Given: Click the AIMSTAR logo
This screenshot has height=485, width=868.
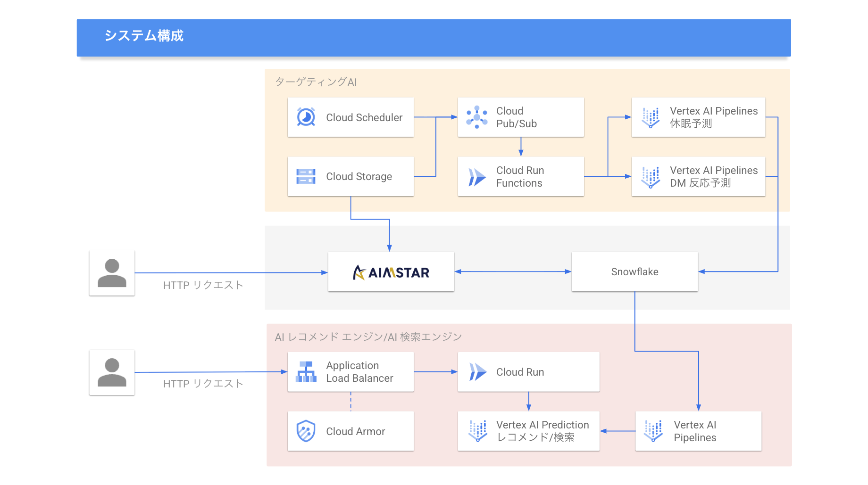Looking at the screenshot, I should coord(391,272).
